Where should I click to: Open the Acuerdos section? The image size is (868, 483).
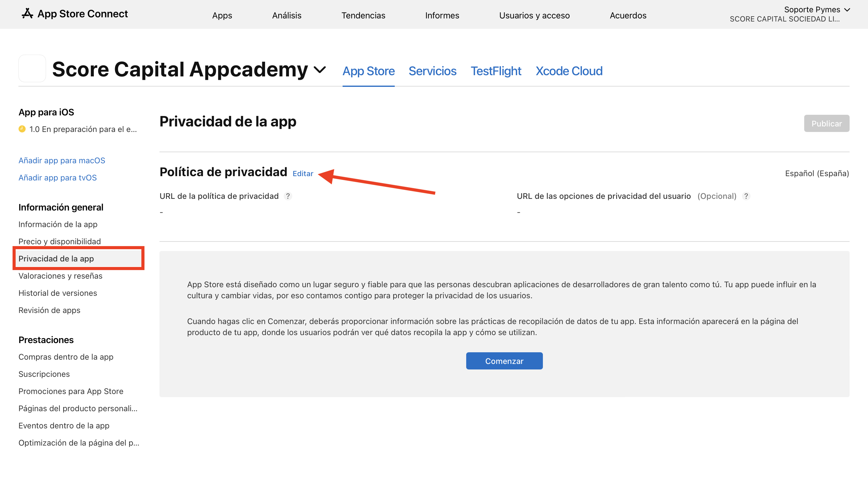pos(628,15)
